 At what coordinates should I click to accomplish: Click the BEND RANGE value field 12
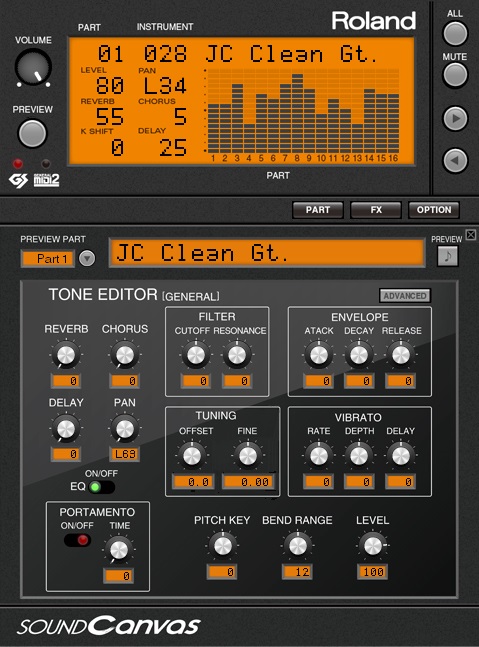297,572
